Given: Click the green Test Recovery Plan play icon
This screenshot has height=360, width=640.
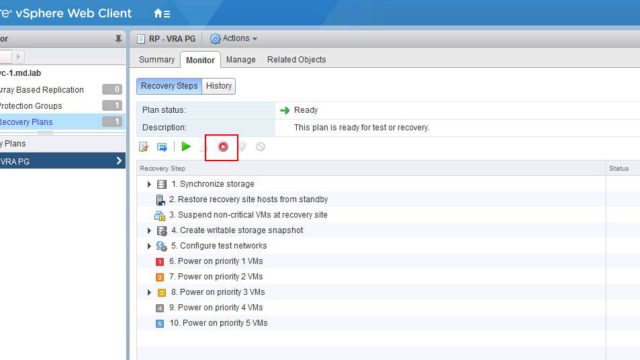Looking at the screenshot, I should 186,146.
